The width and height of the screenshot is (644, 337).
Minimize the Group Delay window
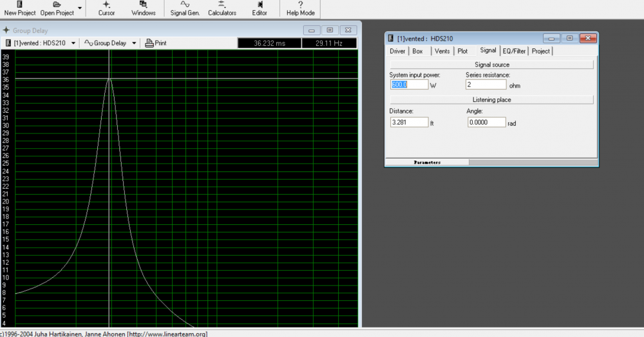[312, 30]
